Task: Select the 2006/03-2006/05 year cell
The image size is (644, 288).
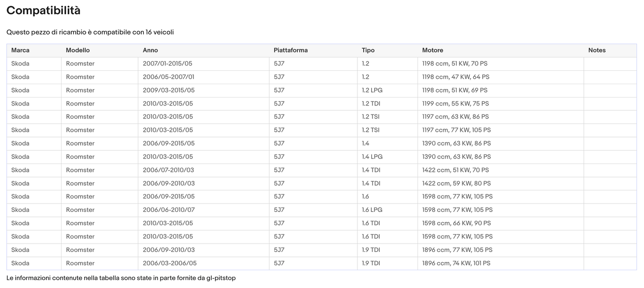Action: pyautogui.click(x=169, y=263)
